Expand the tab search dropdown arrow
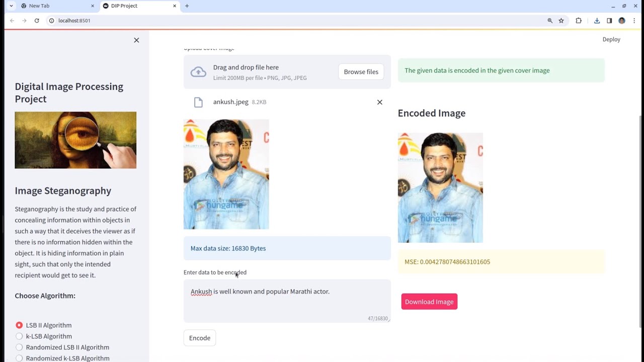The width and height of the screenshot is (644, 362). pos(11,6)
